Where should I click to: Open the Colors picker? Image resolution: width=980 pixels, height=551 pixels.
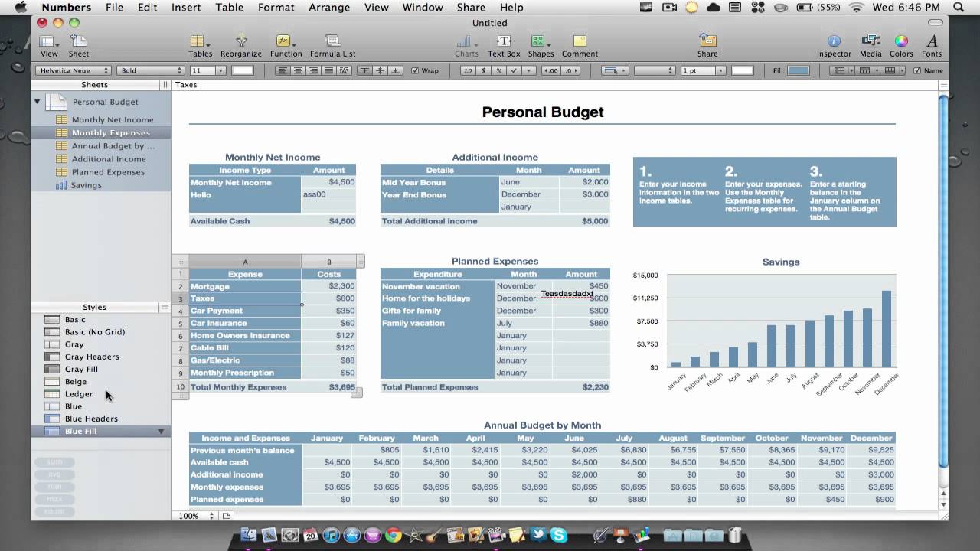901,45
